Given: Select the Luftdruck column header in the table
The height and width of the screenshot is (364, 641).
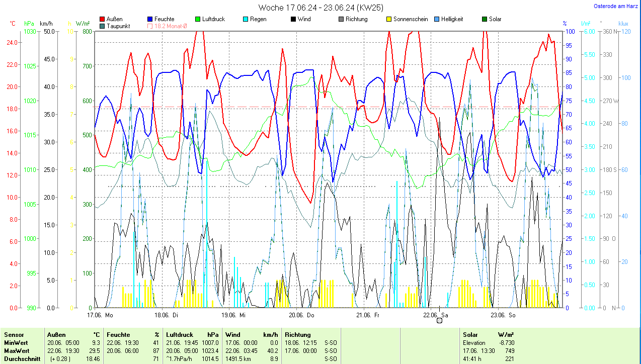Looking at the screenshot, I should (180, 335).
